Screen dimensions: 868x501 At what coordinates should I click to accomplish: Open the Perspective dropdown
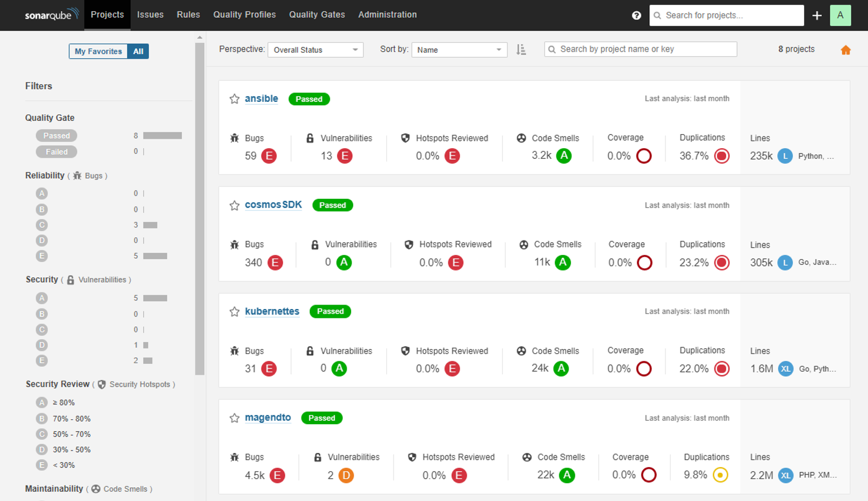(315, 50)
